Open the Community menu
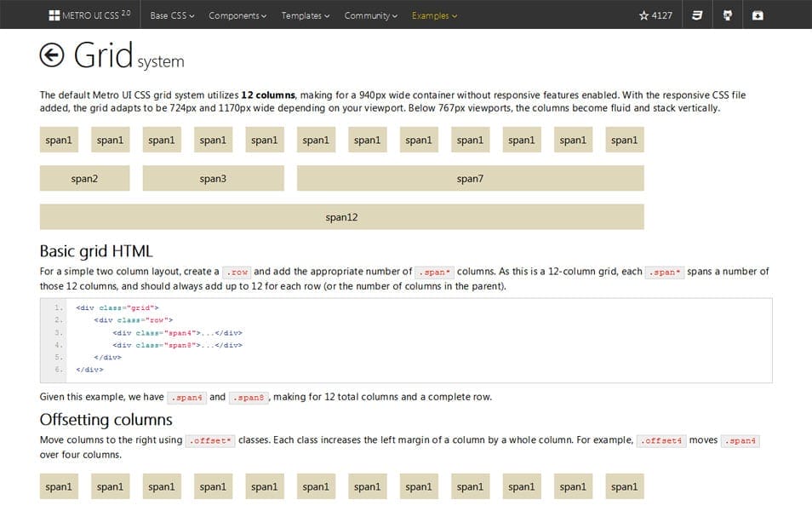 point(370,14)
